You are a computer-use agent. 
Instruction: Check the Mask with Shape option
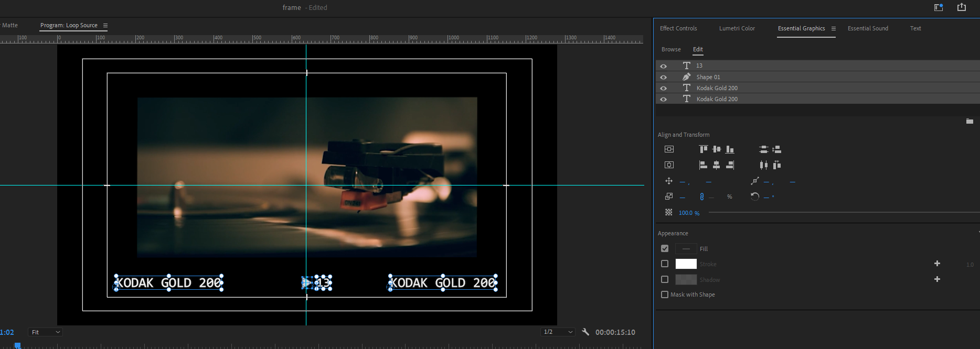click(x=665, y=295)
